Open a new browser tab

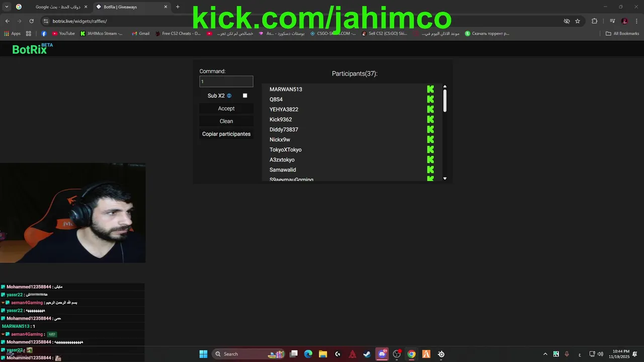(x=178, y=7)
